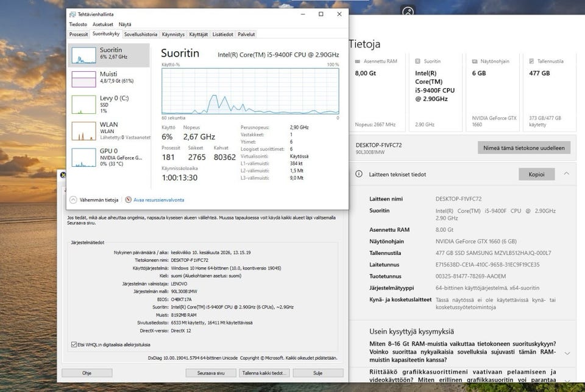585x392 pixels.
Task: Select the WLAN network graph thumbnail
Action: click(83, 131)
